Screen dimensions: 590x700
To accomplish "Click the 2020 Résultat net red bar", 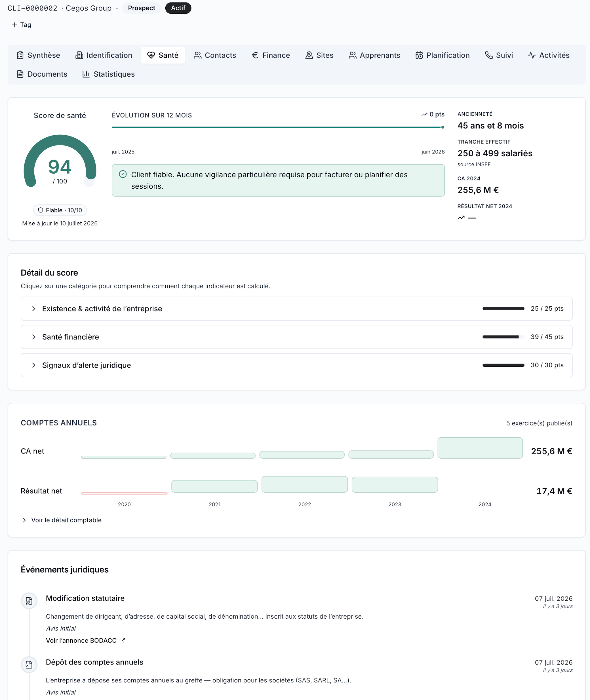I will pos(125,494).
